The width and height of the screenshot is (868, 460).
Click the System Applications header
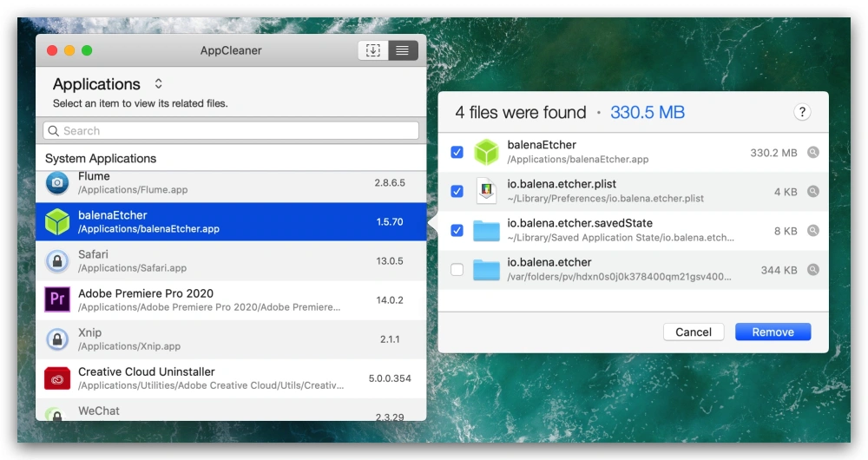(x=101, y=158)
